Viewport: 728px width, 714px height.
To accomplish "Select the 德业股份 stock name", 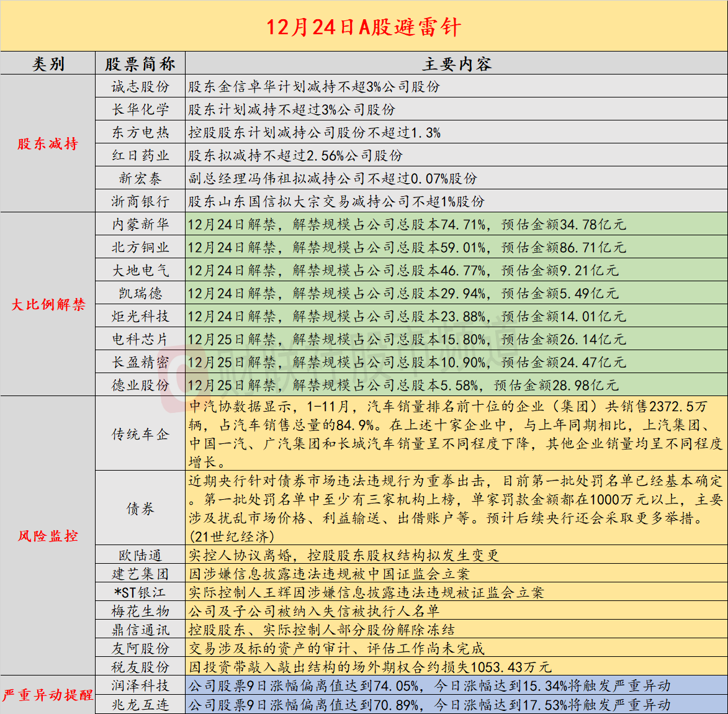I will tap(140, 385).
